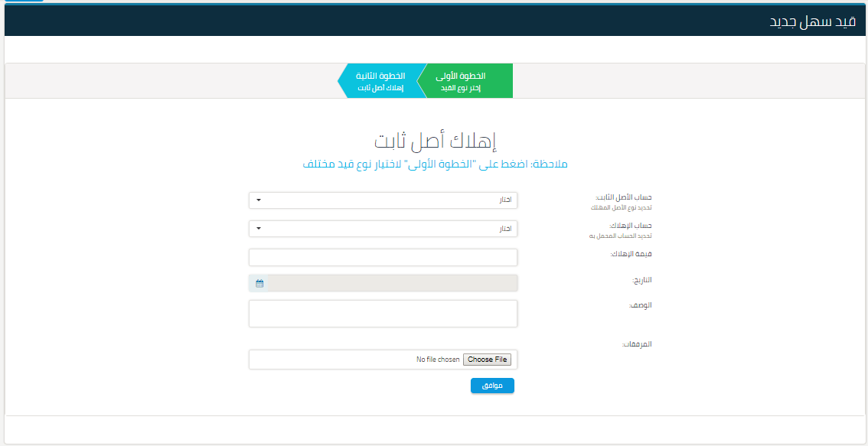Open the حساب الأصل الثابت dropdown
This screenshot has width=868, height=446.
(383, 200)
